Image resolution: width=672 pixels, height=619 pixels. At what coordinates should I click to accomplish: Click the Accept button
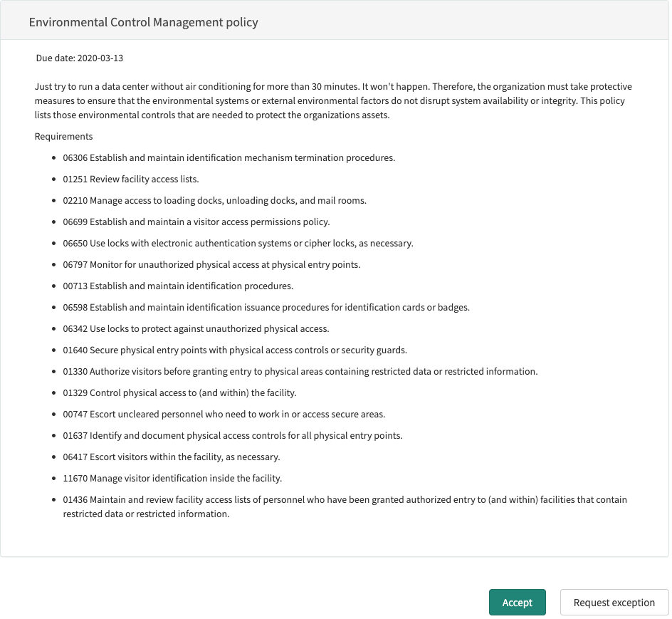click(x=517, y=603)
